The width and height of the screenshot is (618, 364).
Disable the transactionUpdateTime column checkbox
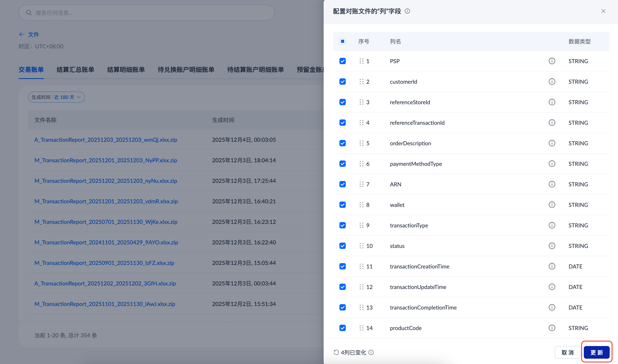342,287
